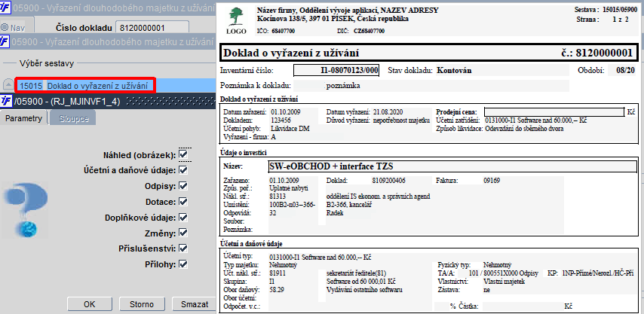Select report 15015 Doklad o vyřazení z užívání
Viewport: 644px width, 314px height.
click(85, 86)
